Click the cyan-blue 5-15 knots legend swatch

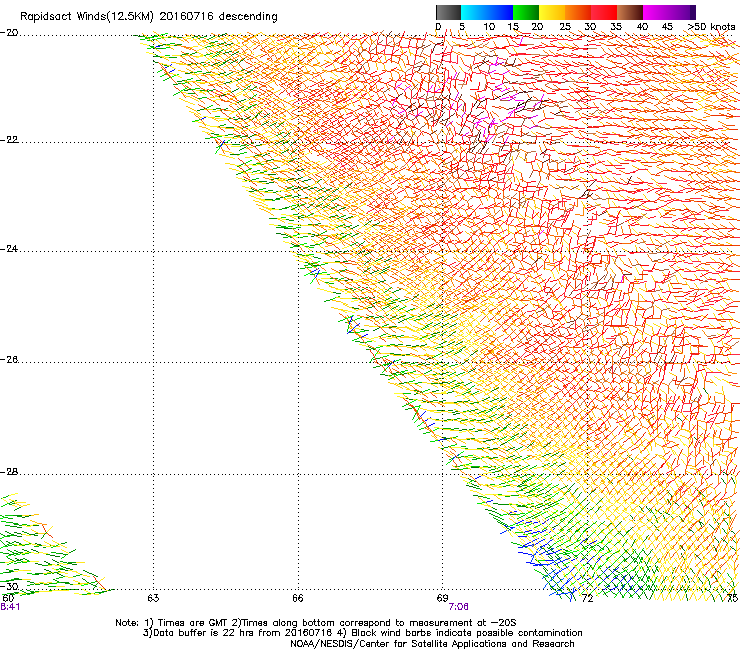tap(487, 12)
